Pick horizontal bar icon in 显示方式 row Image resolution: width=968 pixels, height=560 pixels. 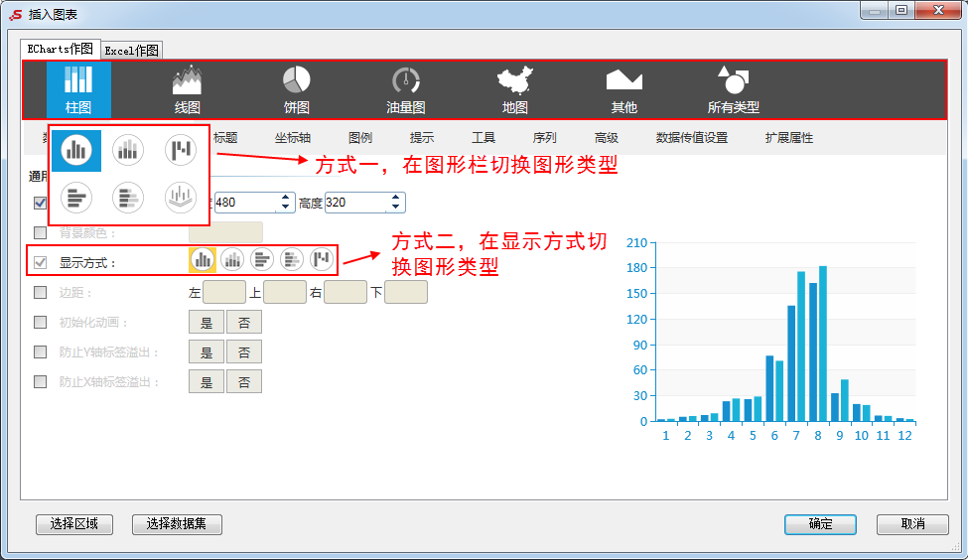click(x=262, y=260)
